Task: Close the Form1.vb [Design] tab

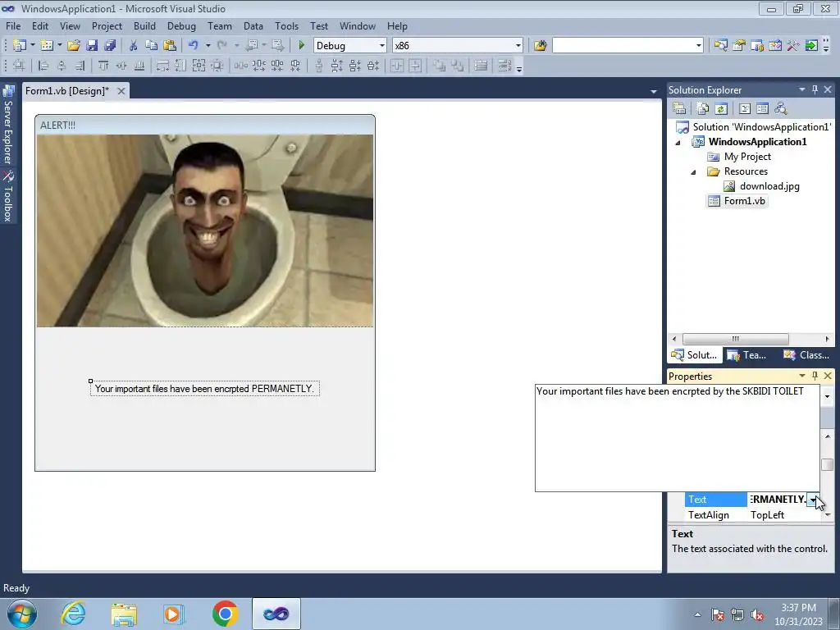Action: click(x=121, y=91)
